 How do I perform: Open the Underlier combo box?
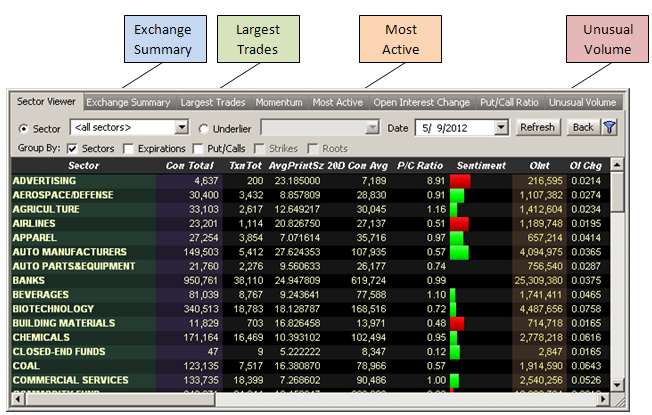(x=320, y=127)
